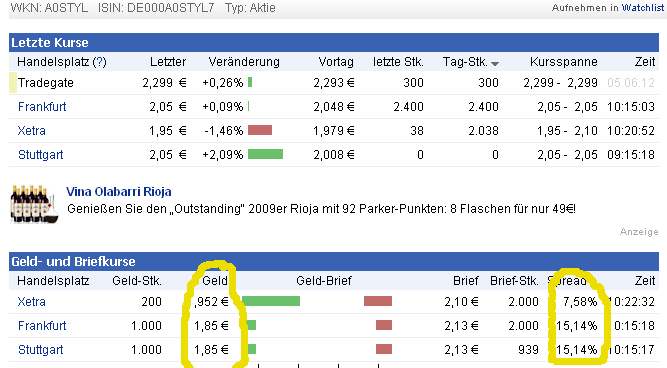Screen dimensions: 667x368
Task: Open the Watchlist link
Action: click(x=642, y=8)
